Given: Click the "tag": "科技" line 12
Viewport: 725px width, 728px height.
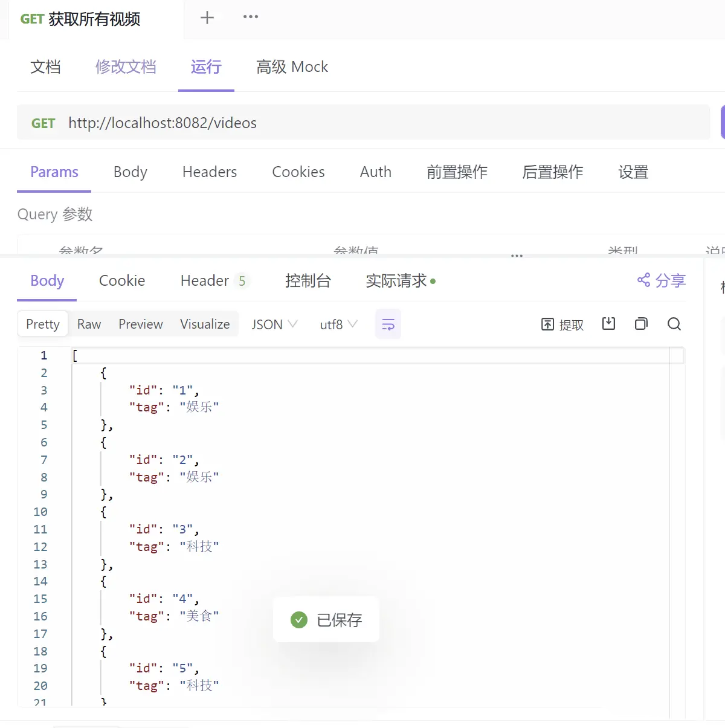Looking at the screenshot, I should coord(174,547).
